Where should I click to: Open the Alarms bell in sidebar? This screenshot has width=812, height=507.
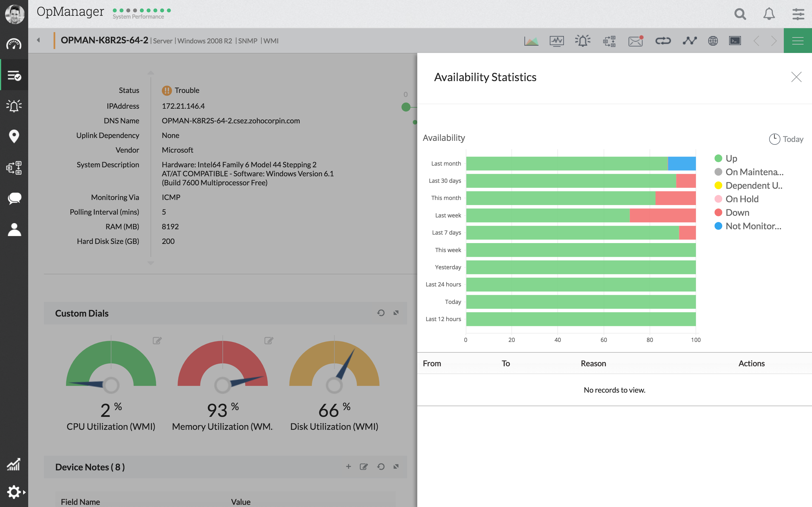[x=14, y=106]
